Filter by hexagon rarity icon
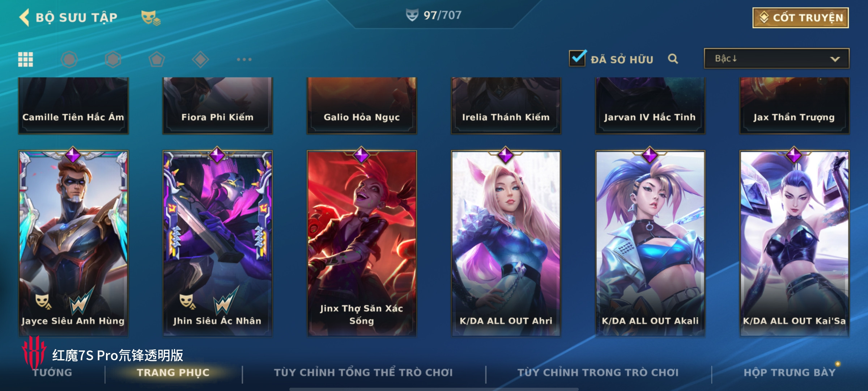868x391 pixels. (113, 59)
